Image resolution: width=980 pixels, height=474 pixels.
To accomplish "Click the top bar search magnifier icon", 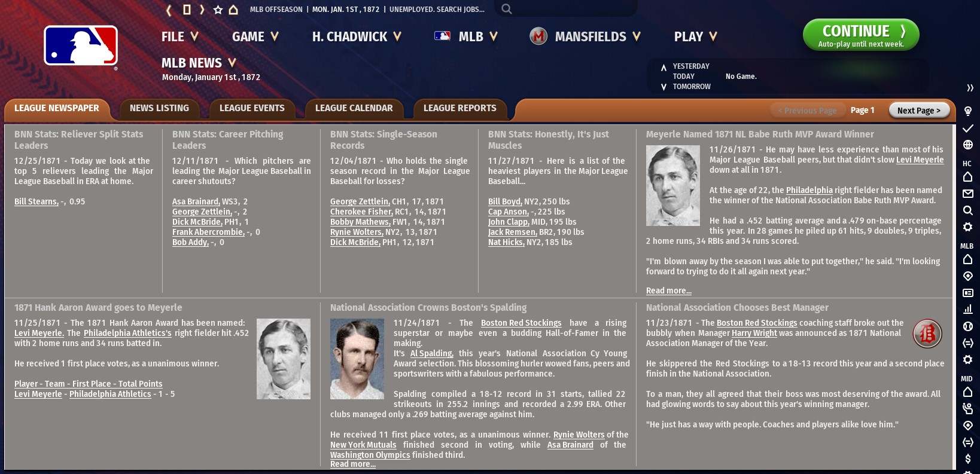I will (x=507, y=9).
